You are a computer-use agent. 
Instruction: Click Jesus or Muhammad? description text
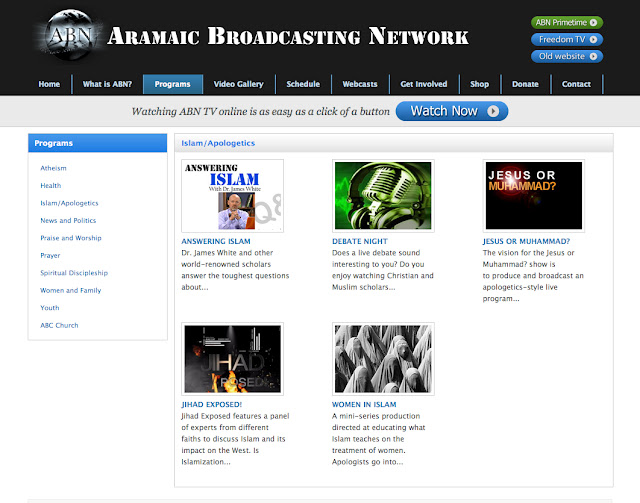tap(533, 276)
